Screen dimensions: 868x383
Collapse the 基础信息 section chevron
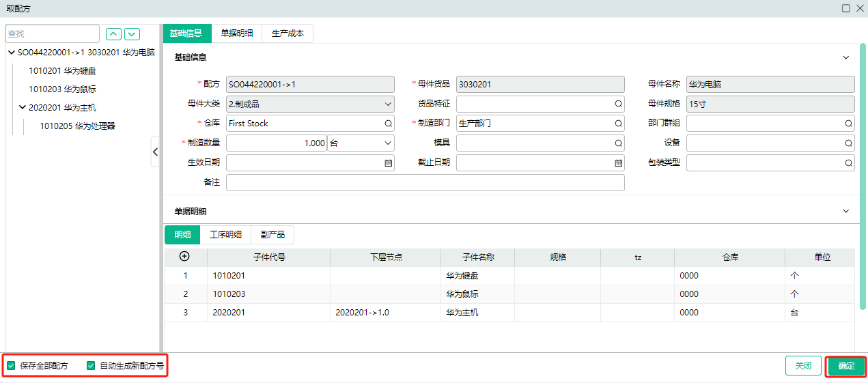[846, 57]
